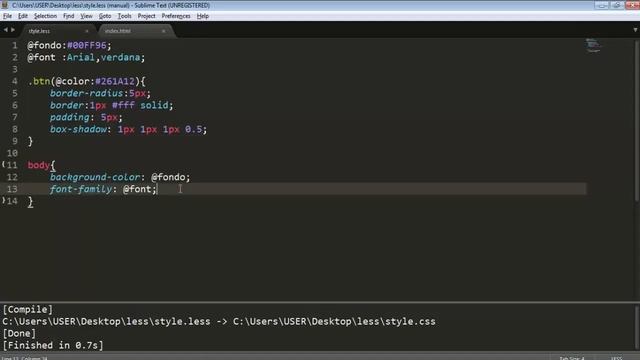The image size is (640, 360).
Task: Click the @fondo value on line 12
Action: click(168, 177)
